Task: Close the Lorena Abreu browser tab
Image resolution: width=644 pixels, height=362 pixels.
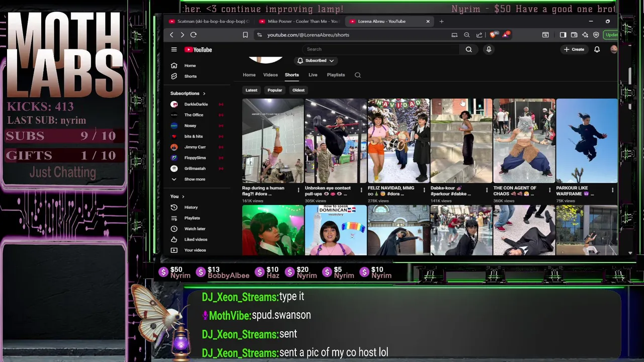Action: pos(428,21)
